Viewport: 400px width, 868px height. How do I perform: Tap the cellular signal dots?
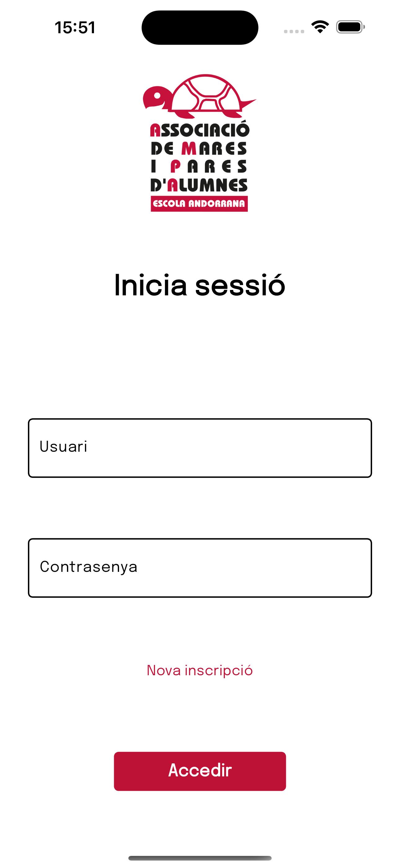pos(294,31)
